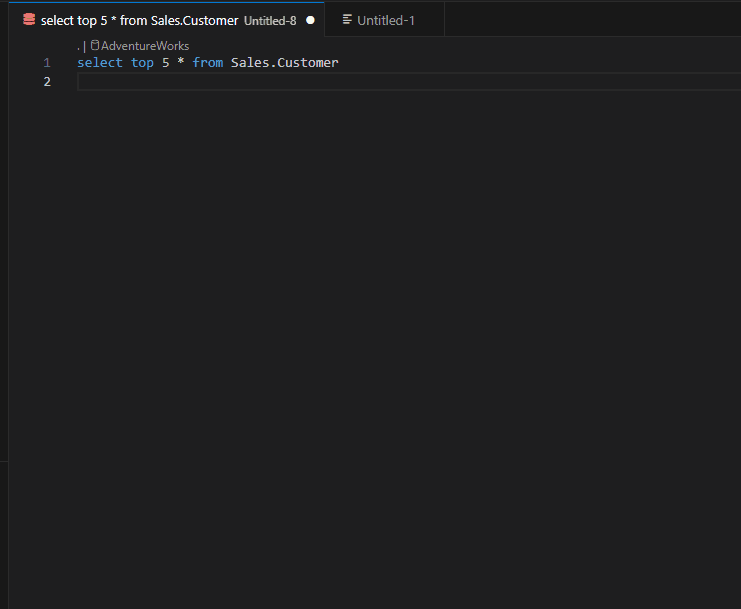Click the AdventureWorks database connection label
Viewport: 741px width, 609px height.
(145, 46)
